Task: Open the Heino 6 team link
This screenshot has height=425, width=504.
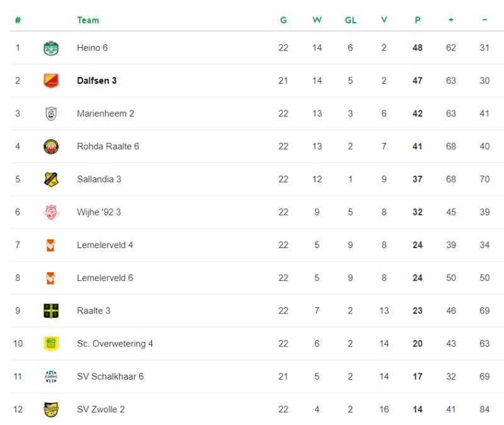Action: point(92,48)
